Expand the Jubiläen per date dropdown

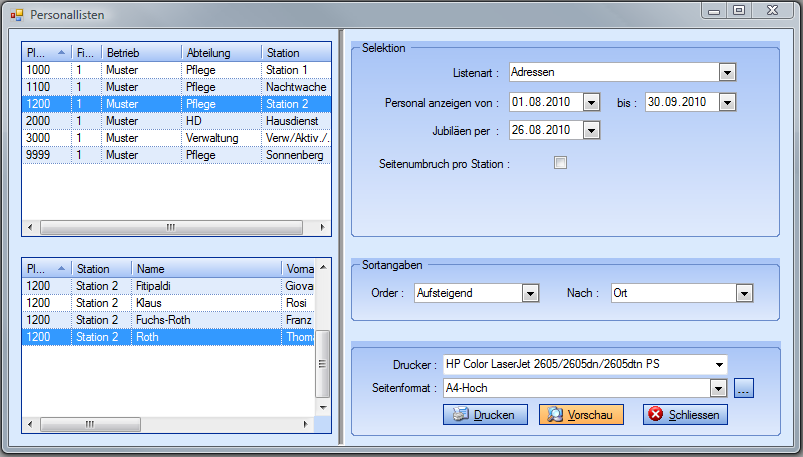591,130
